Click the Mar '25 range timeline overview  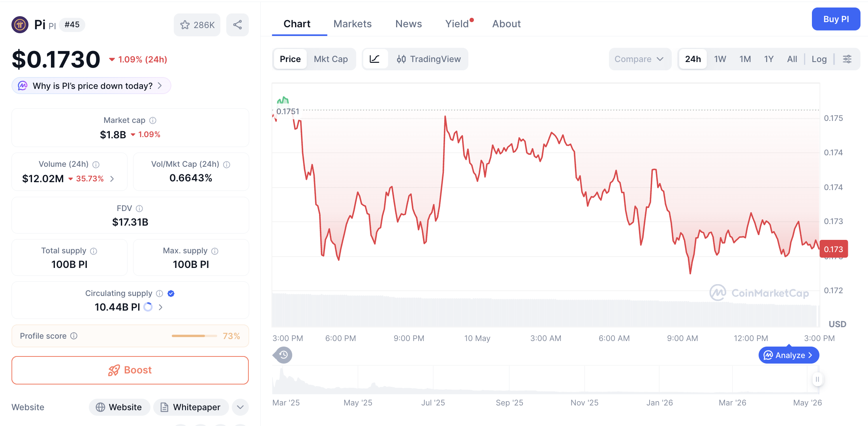(x=545, y=379)
